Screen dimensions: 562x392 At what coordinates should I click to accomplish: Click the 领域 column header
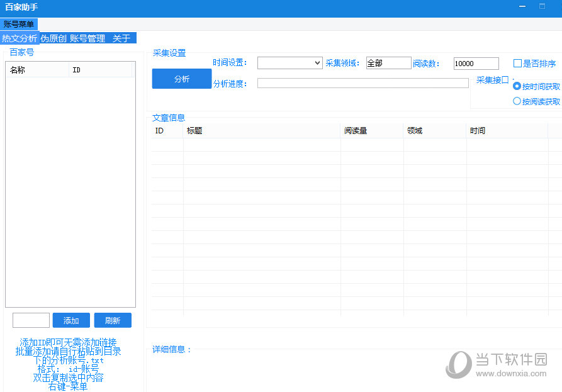434,131
